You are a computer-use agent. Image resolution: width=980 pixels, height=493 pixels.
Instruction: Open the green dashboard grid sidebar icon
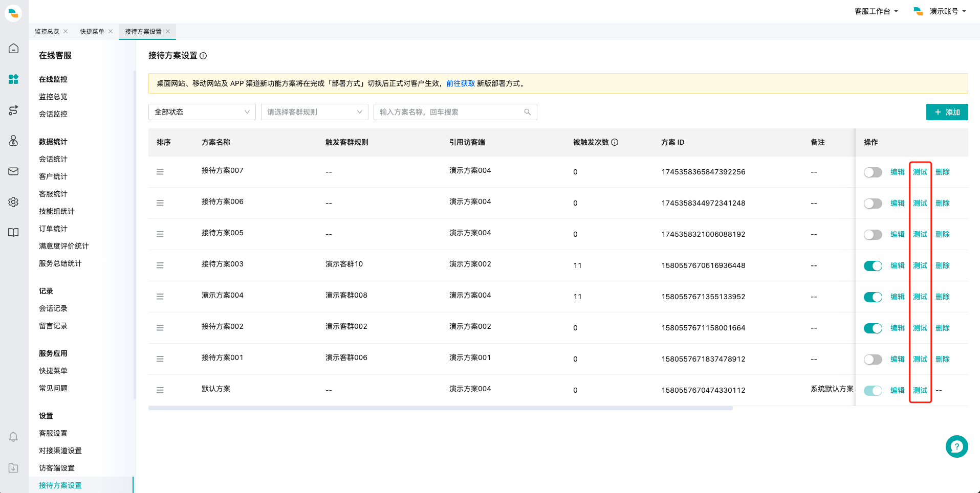[14, 79]
